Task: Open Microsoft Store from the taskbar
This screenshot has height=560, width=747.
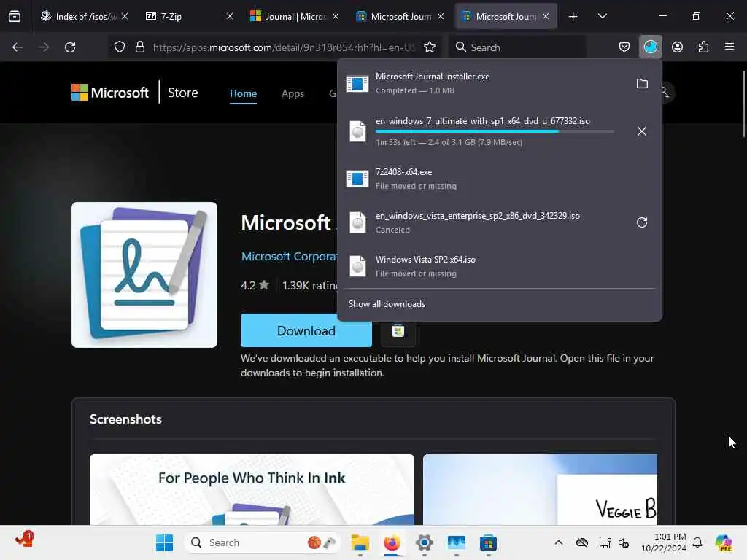Action: (x=488, y=542)
